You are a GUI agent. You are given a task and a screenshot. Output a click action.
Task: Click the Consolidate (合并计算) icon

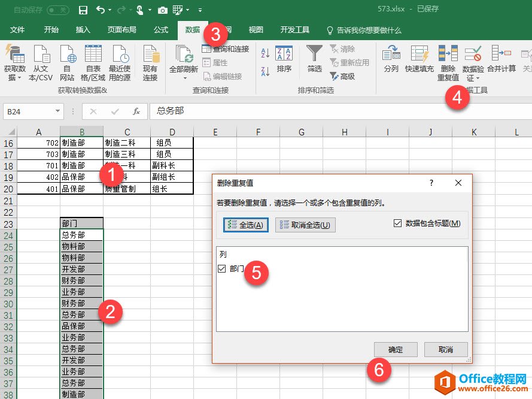tap(501, 55)
